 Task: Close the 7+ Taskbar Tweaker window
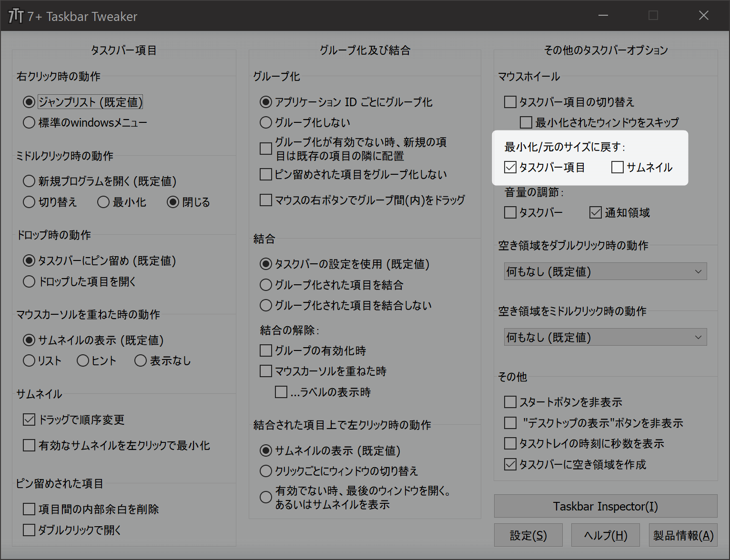click(703, 16)
